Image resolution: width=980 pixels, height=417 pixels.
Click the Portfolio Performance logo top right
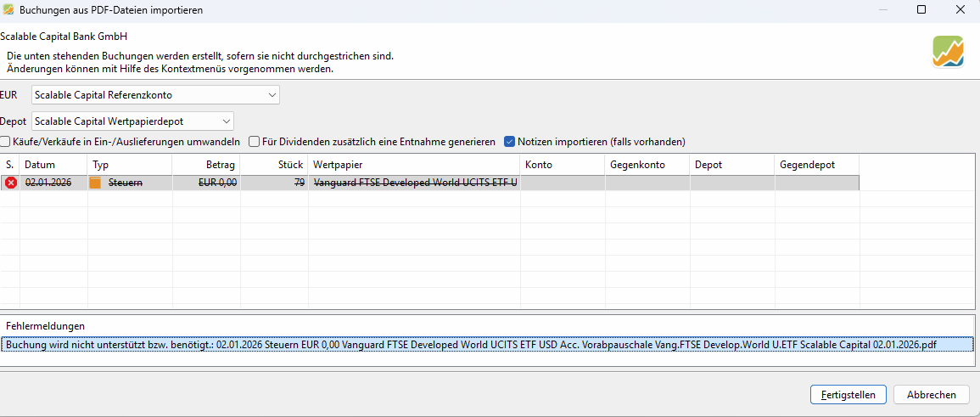tap(948, 52)
